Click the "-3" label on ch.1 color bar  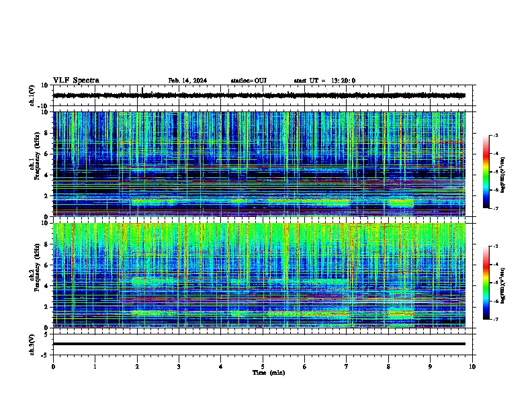(x=495, y=135)
